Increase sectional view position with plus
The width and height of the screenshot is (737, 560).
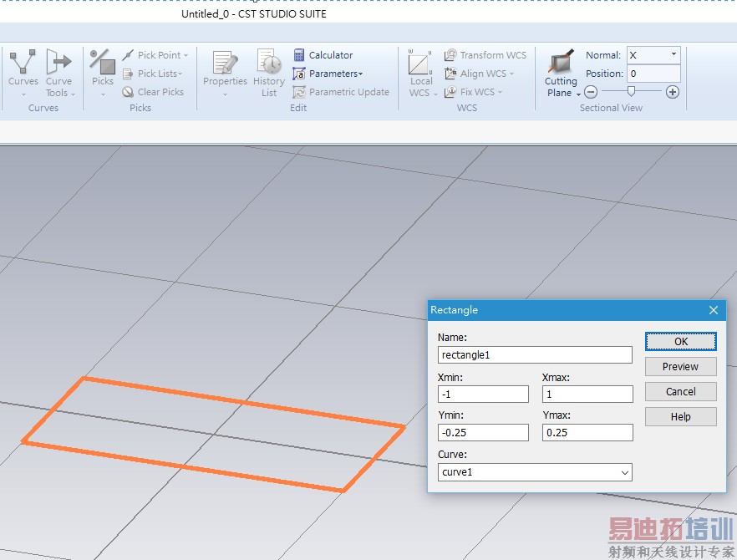click(673, 92)
